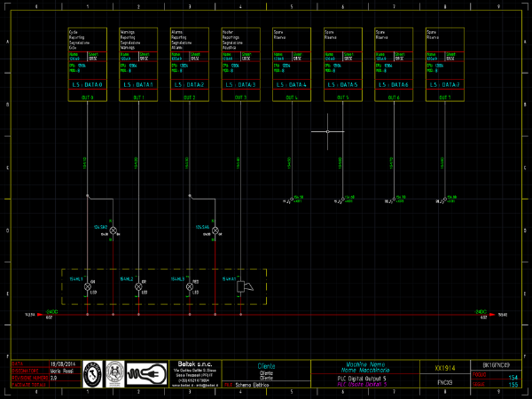Click the 'BK16FNCX9' drawing code
Image resolution: width=532 pixels, height=399 pixels.
tap(496, 365)
